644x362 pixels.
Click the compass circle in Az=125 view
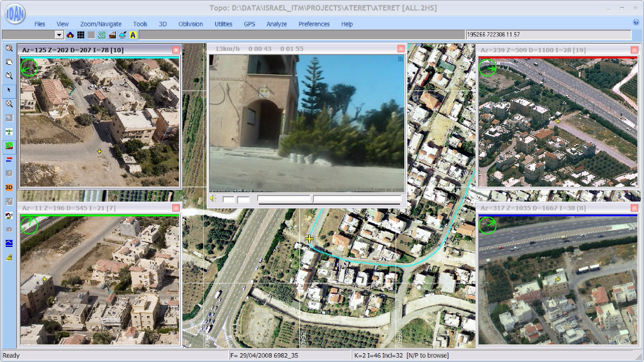point(28,67)
